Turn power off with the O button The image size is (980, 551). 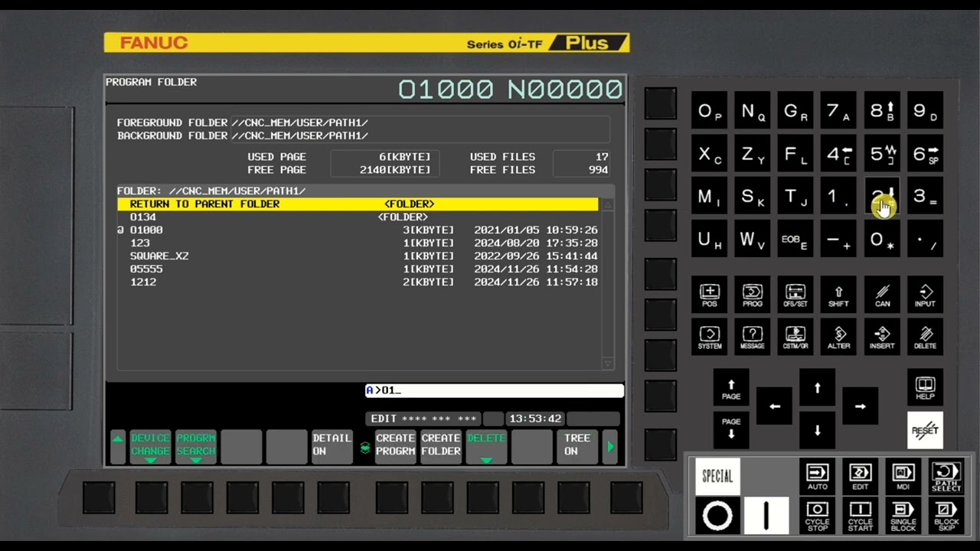[717, 516]
